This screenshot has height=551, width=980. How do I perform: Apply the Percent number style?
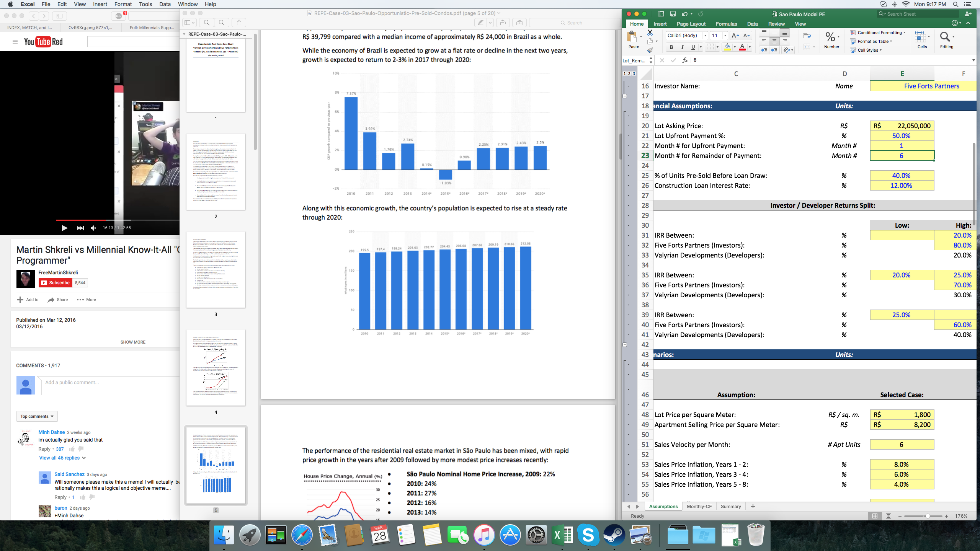pos(829,37)
